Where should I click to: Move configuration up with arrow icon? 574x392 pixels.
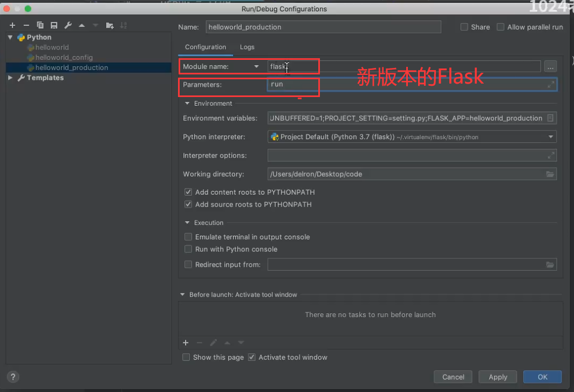(81, 25)
